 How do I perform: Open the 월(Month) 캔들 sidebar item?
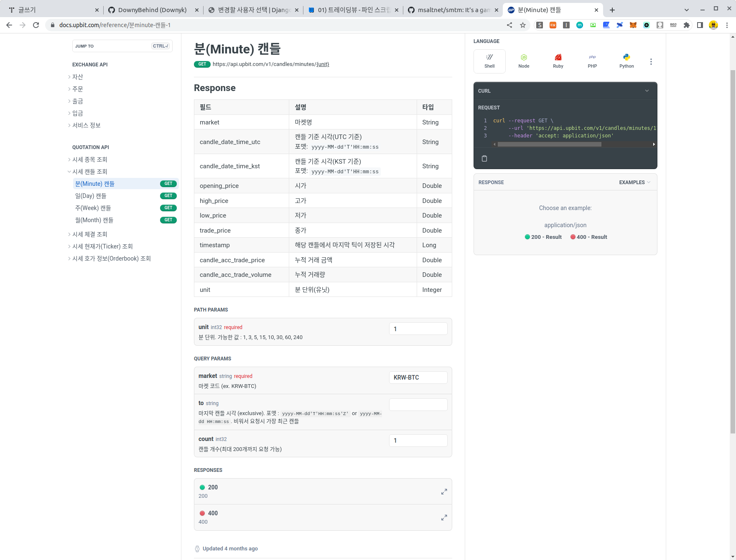coord(126,220)
